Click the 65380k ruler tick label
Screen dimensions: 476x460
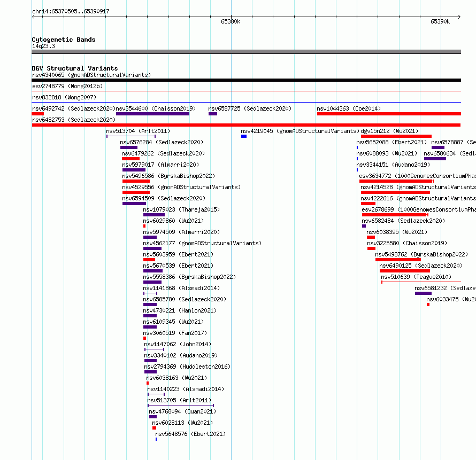coord(231,21)
